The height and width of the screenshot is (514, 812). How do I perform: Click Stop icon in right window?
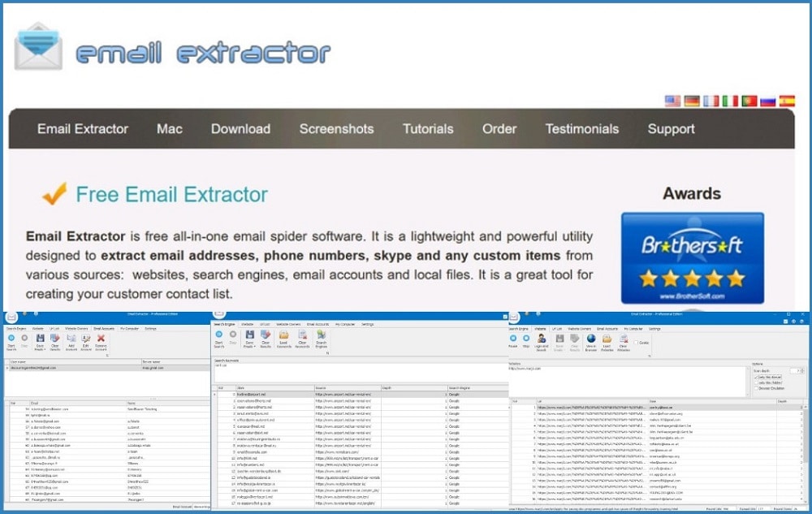click(526, 338)
